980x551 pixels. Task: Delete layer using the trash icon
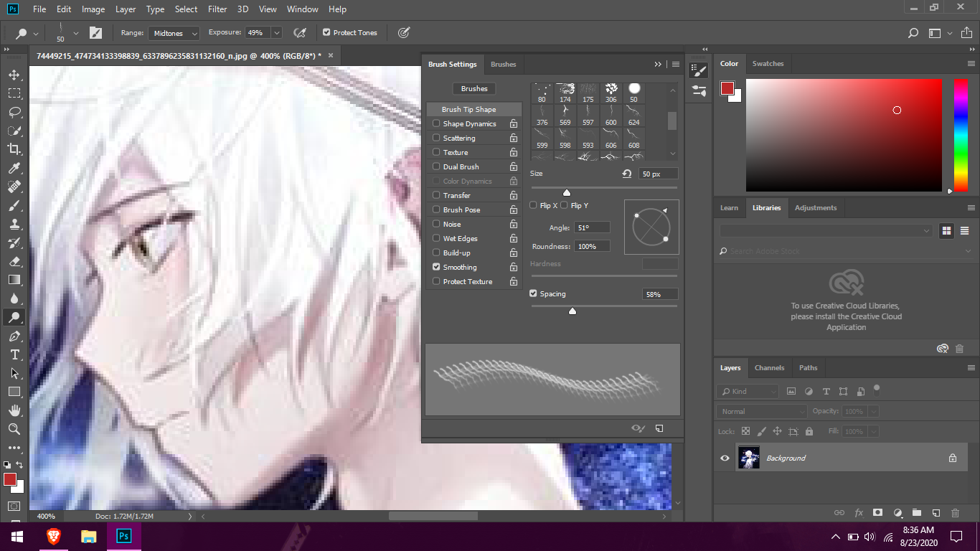tap(955, 513)
